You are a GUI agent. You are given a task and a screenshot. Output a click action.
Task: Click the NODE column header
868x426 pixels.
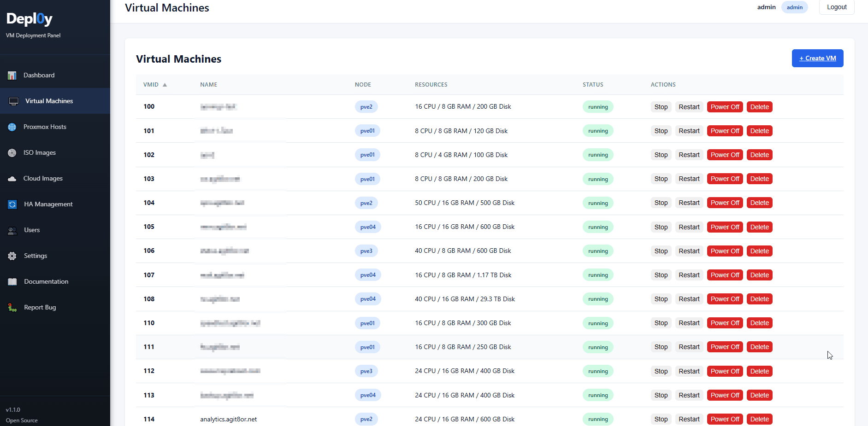point(363,85)
